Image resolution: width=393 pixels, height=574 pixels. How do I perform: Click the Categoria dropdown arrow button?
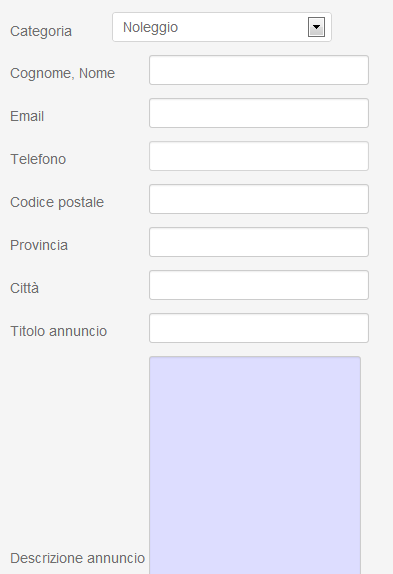(x=316, y=27)
